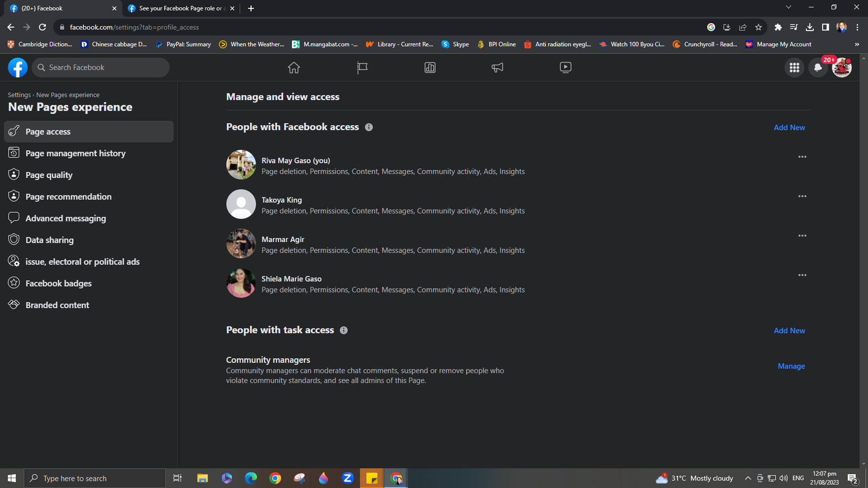868x488 pixels.
Task: Open Windows Start menu
Action: pos(12,478)
